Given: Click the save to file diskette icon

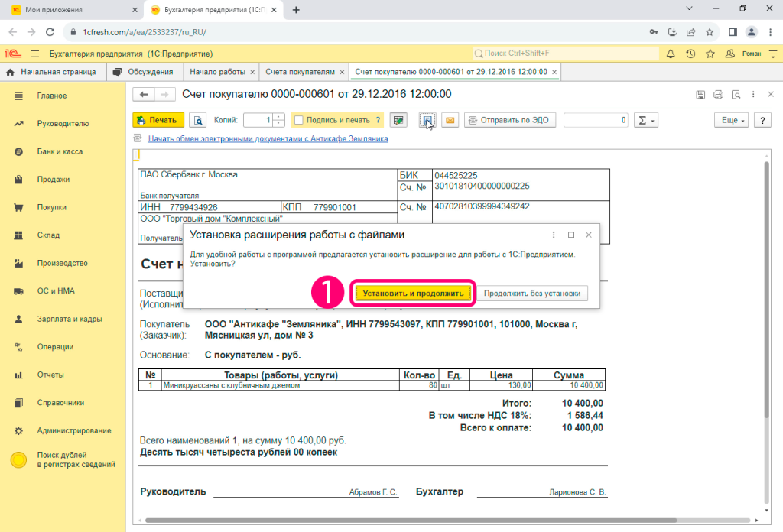Looking at the screenshot, I should [427, 120].
